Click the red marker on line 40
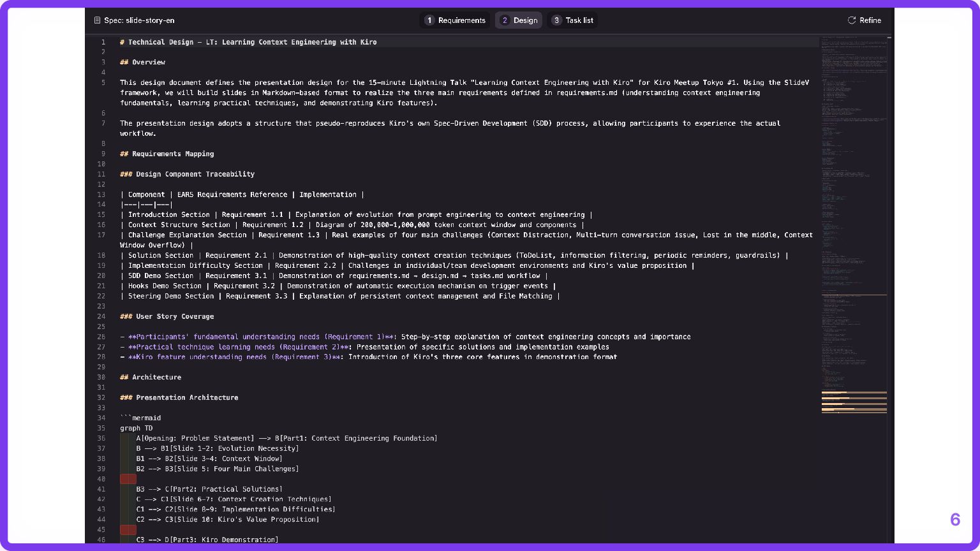 coord(128,479)
